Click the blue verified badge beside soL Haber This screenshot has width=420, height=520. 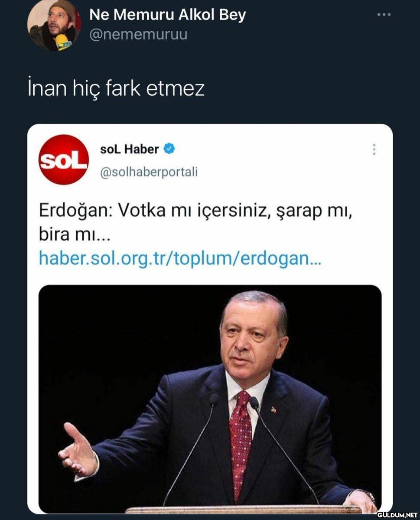tap(169, 149)
